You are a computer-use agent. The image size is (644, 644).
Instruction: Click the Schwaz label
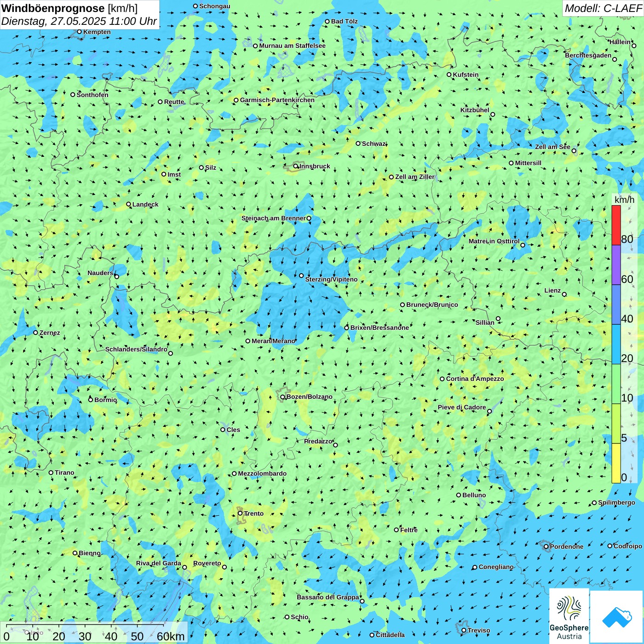pyautogui.click(x=374, y=144)
